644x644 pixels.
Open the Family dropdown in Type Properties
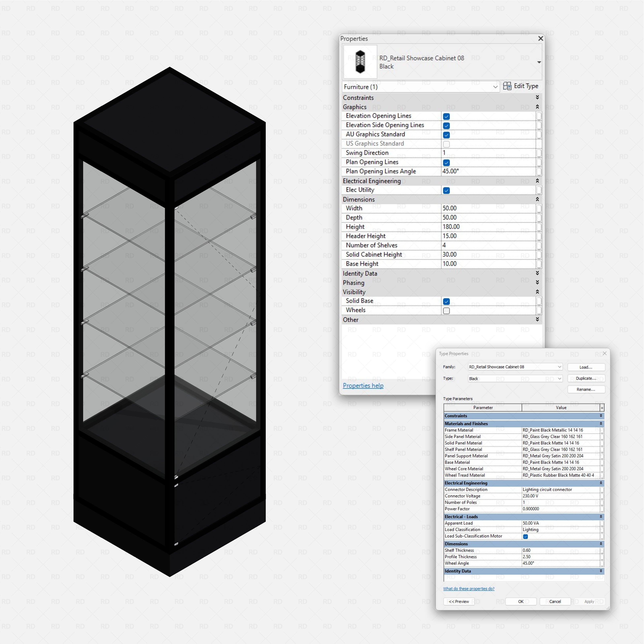coord(515,367)
